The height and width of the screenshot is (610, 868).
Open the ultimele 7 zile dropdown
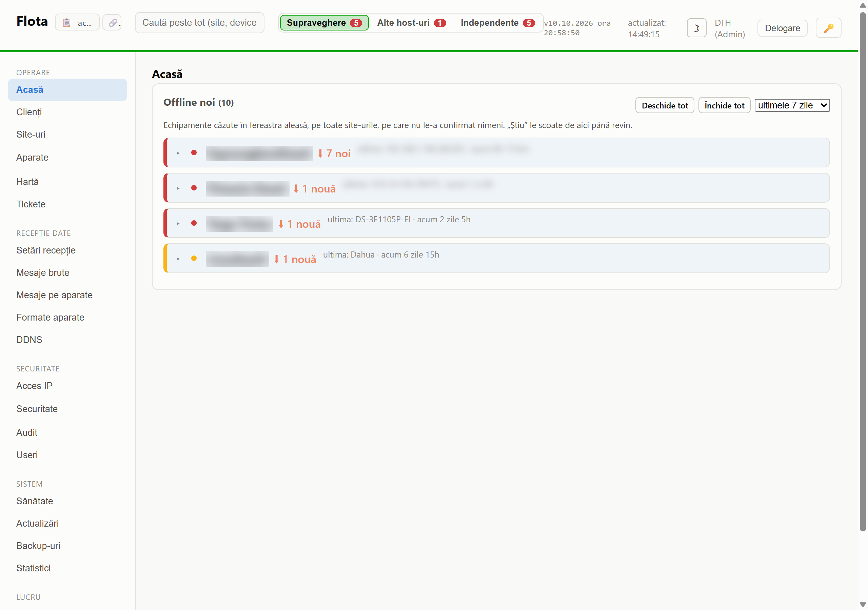(x=792, y=105)
